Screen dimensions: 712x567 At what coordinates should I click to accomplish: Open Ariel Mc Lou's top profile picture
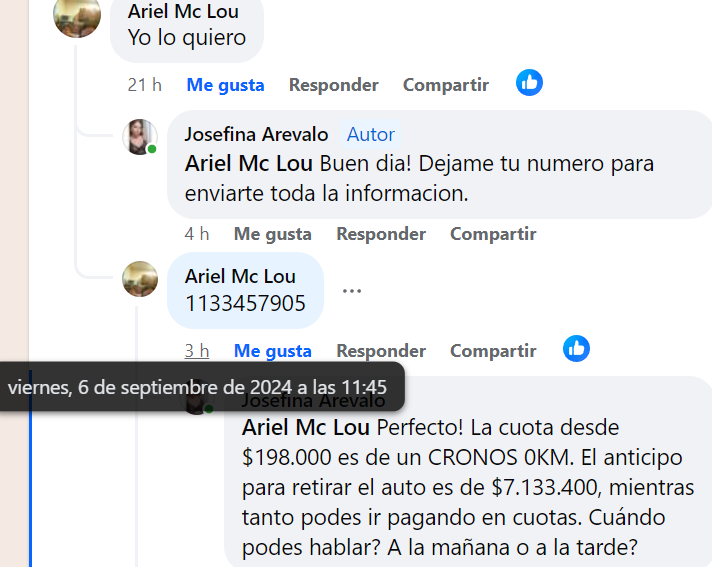coord(77,15)
